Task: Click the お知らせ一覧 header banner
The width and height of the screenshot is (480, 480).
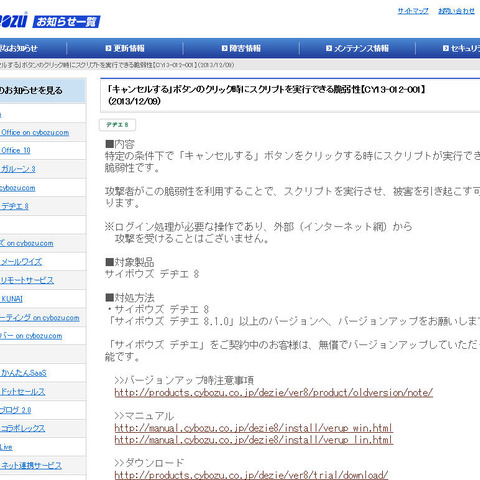Action: [66, 22]
